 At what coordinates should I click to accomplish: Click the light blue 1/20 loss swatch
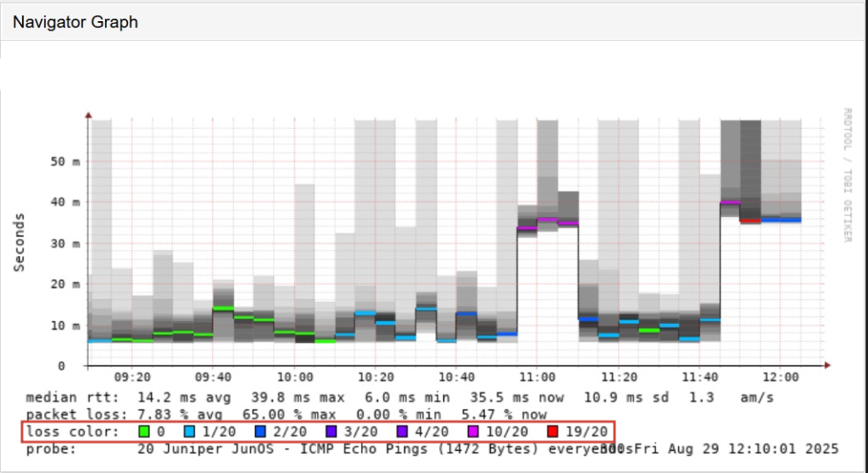click(189, 432)
